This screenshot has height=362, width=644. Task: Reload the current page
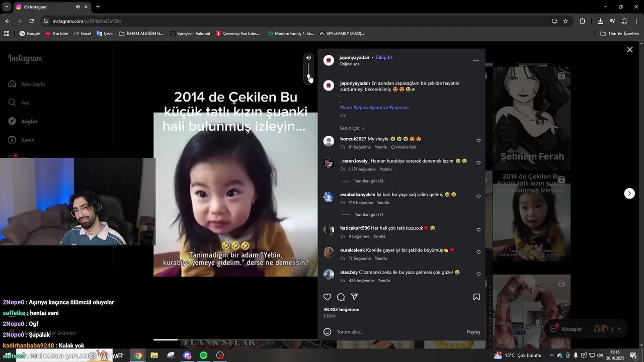click(31, 21)
